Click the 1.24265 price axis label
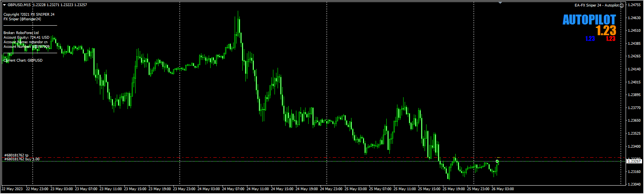This screenshot has width=644, height=194. [x=634, y=56]
